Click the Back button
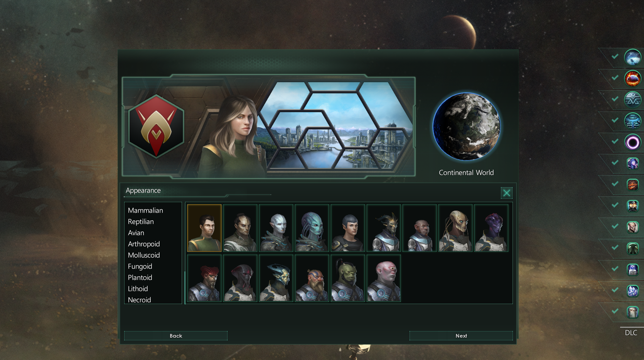 point(176,336)
